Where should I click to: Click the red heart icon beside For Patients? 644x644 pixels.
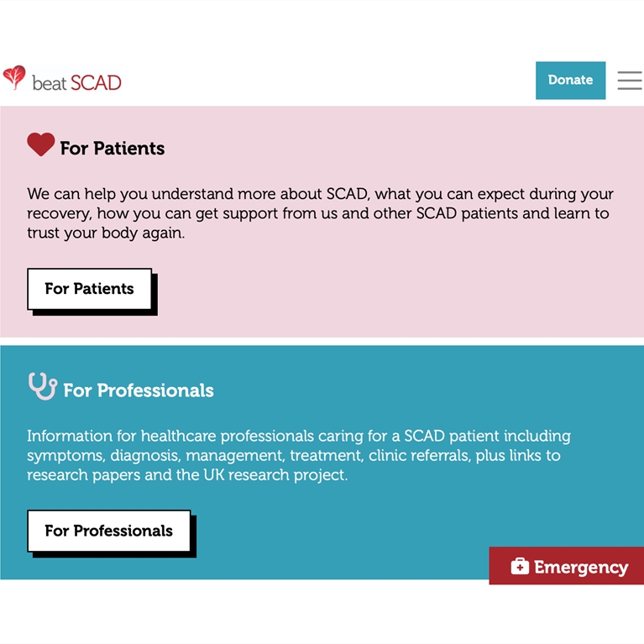tap(40, 144)
